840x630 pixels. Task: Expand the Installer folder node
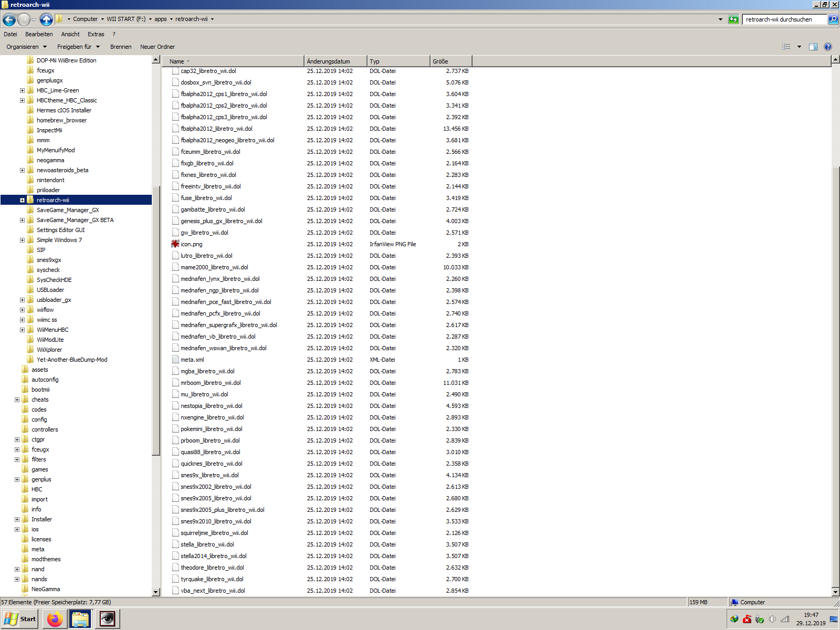click(17, 519)
